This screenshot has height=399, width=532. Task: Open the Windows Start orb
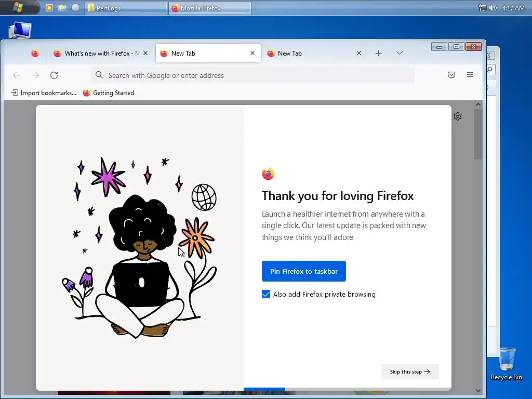(x=18, y=7)
